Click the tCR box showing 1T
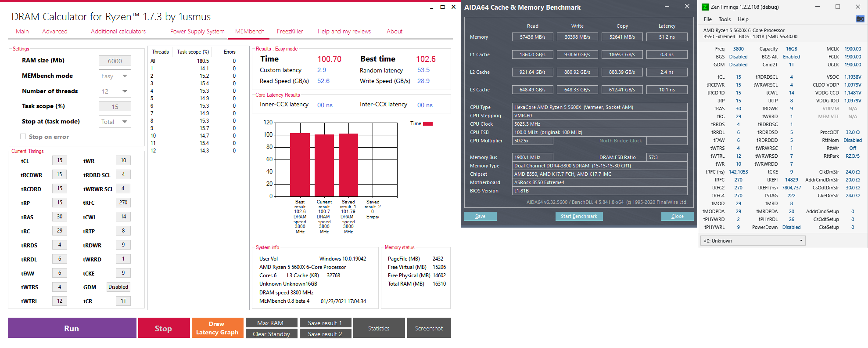The image size is (868, 348). [123, 301]
